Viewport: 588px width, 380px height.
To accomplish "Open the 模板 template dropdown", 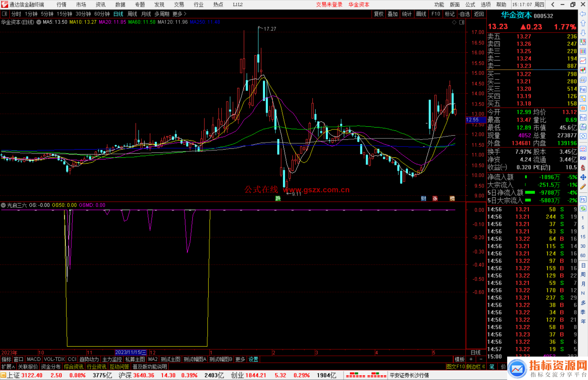I will (x=460, y=359).
